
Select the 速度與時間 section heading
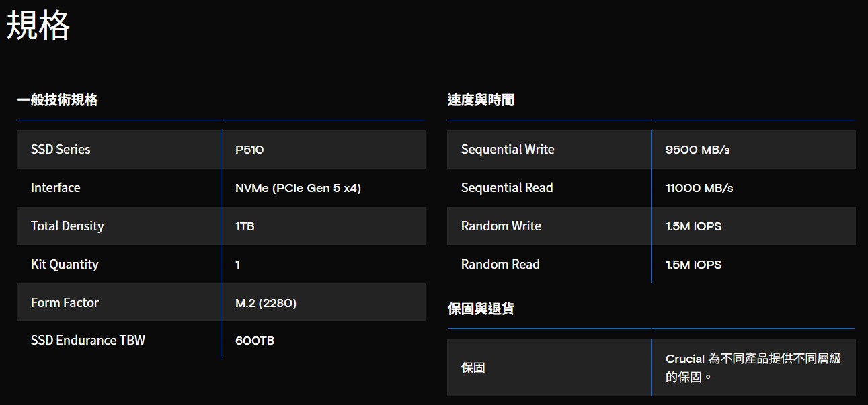tap(481, 100)
